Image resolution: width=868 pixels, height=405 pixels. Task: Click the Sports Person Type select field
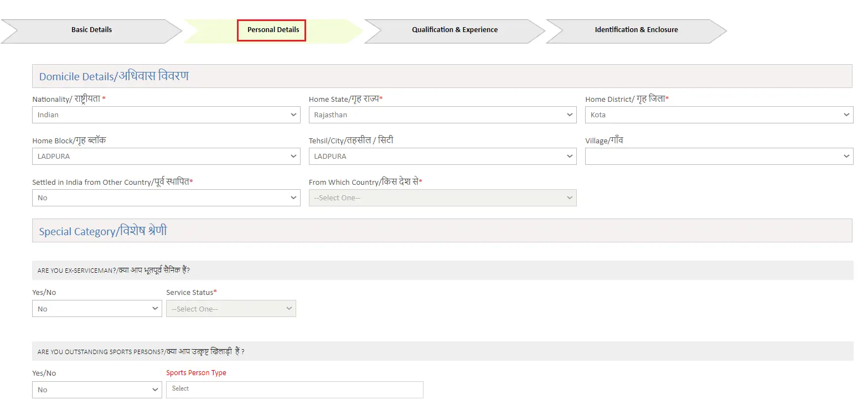pos(294,390)
